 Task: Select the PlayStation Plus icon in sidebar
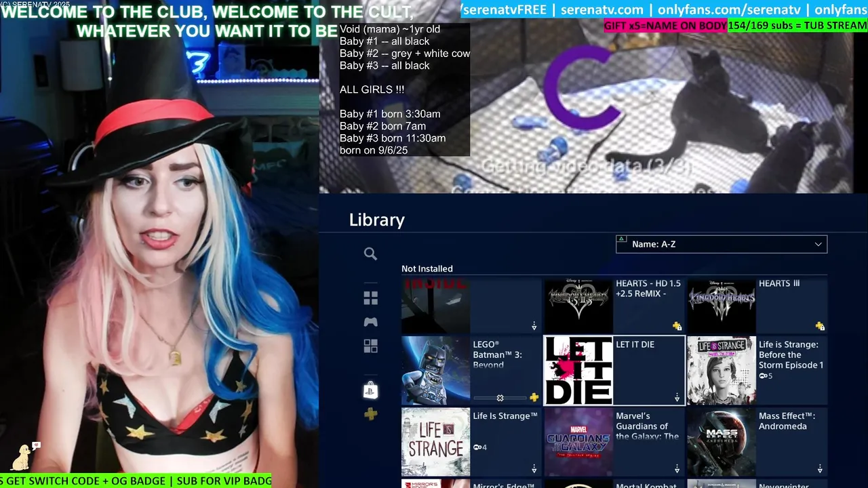370,414
